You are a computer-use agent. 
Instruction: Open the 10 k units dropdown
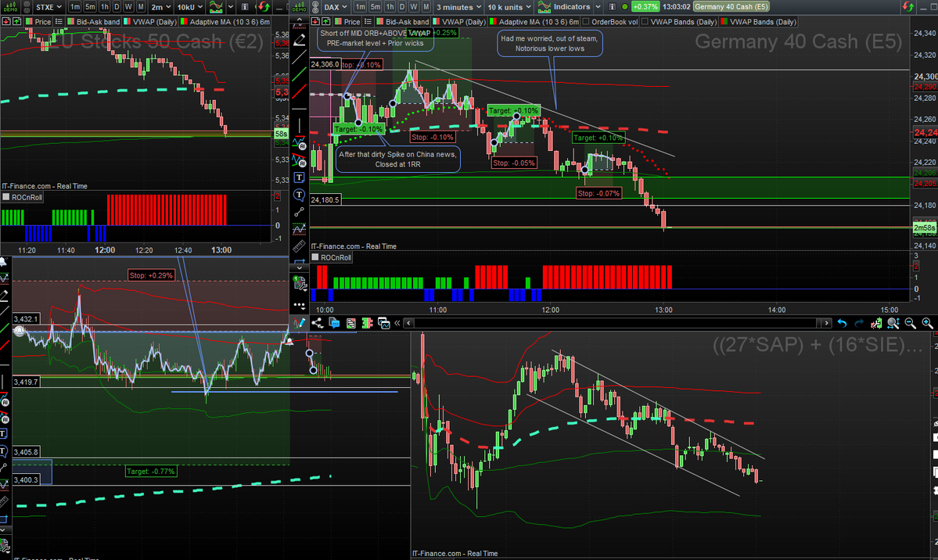(x=509, y=6)
